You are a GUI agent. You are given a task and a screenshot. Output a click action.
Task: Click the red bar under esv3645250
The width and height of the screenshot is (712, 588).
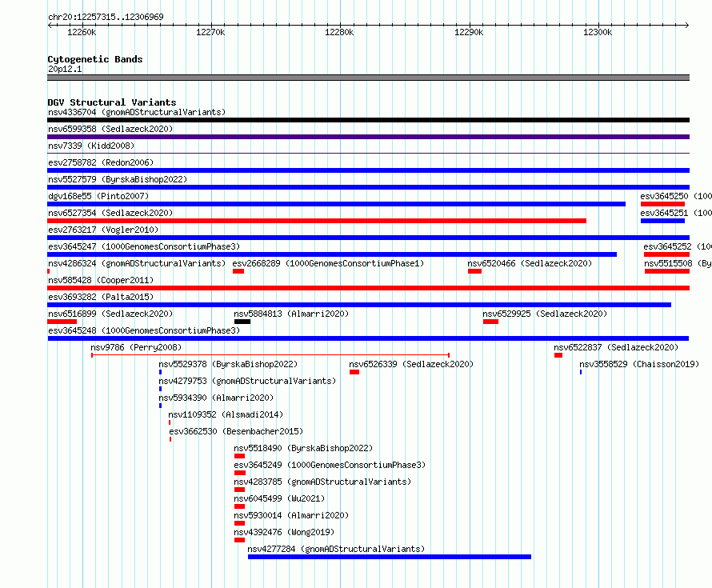click(662, 204)
